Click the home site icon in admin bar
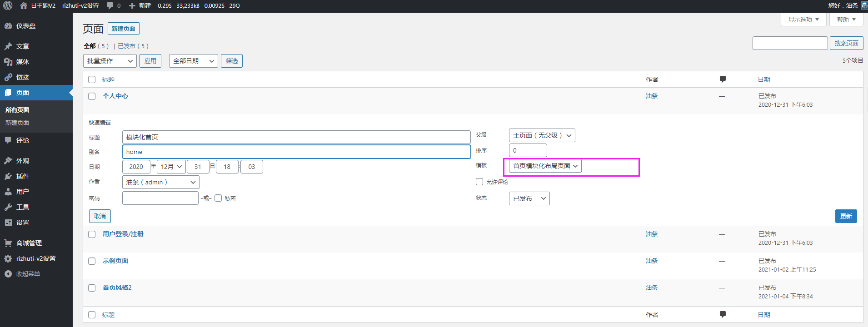Image resolution: width=868 pixels, height=327 pixels. point(24,5)
